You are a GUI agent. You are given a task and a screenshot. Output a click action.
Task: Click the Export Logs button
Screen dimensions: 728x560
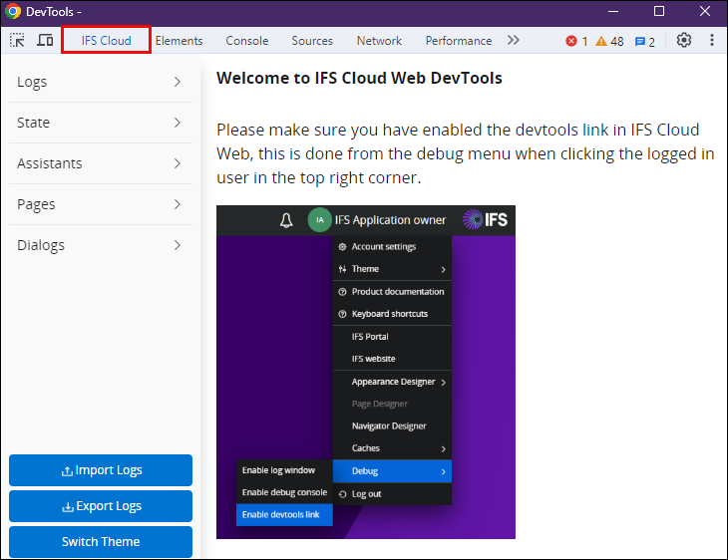[x=101, y=506]
